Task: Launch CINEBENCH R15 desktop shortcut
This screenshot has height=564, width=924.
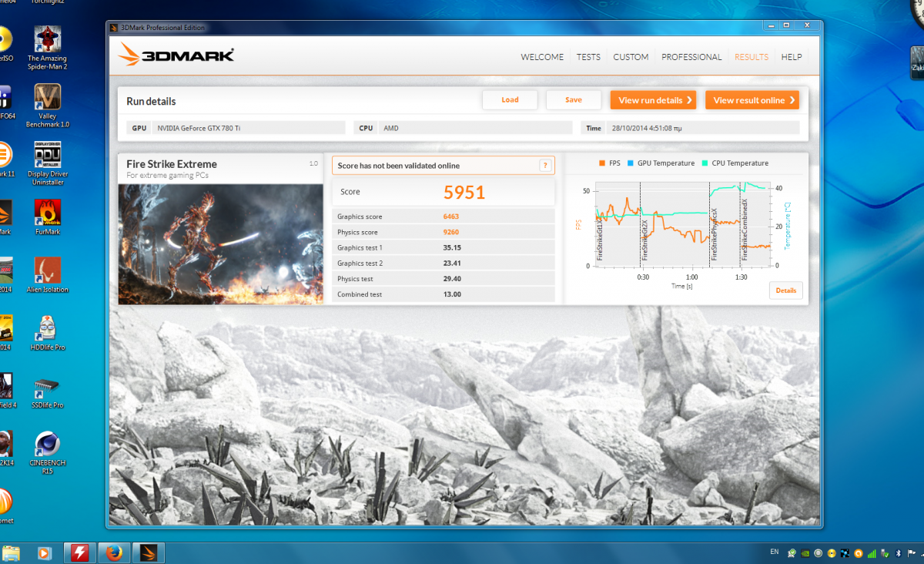Action: pos(48,452)
